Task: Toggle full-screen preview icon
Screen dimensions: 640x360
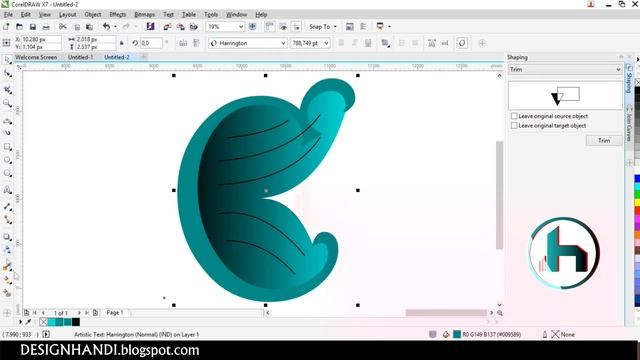Action: (x=252, y=27)
